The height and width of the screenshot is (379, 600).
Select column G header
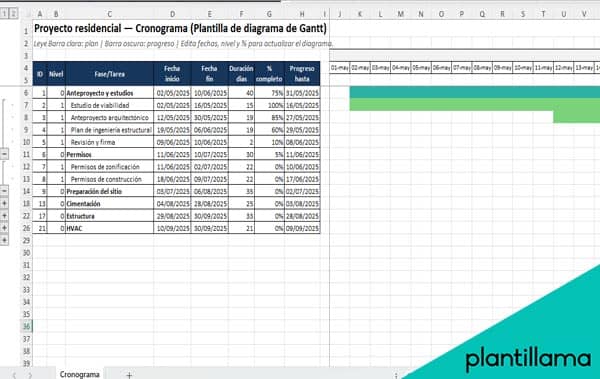(269, 14)
